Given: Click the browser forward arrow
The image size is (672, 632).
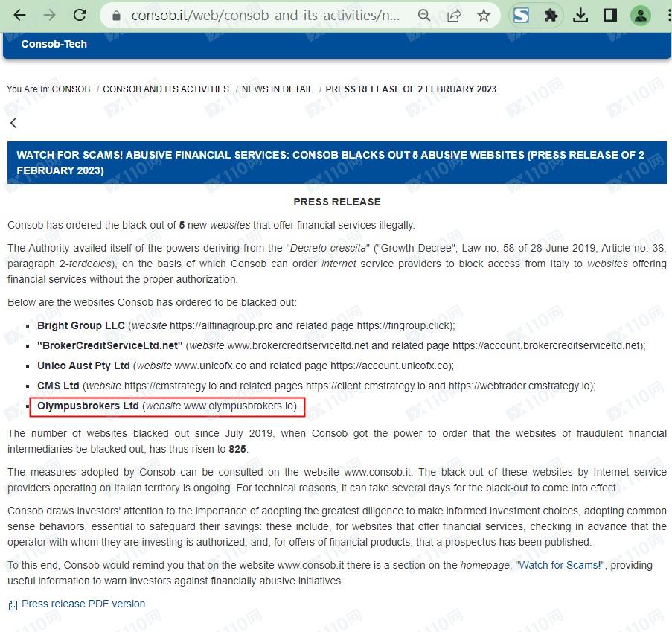Looking at the screenshot, I should [50, 16].
